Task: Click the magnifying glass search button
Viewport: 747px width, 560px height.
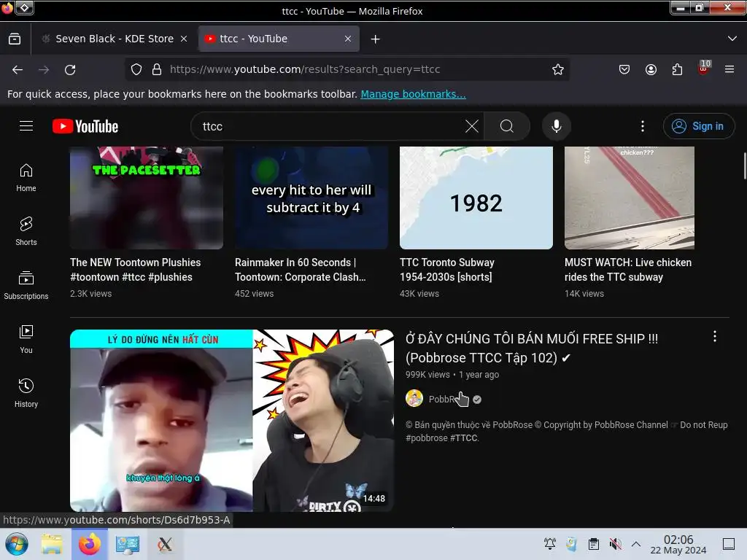Action: click(507, 126)
